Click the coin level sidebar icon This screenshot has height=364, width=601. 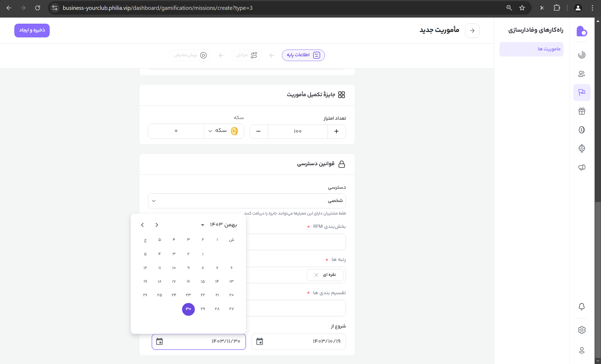pos(582,130)
